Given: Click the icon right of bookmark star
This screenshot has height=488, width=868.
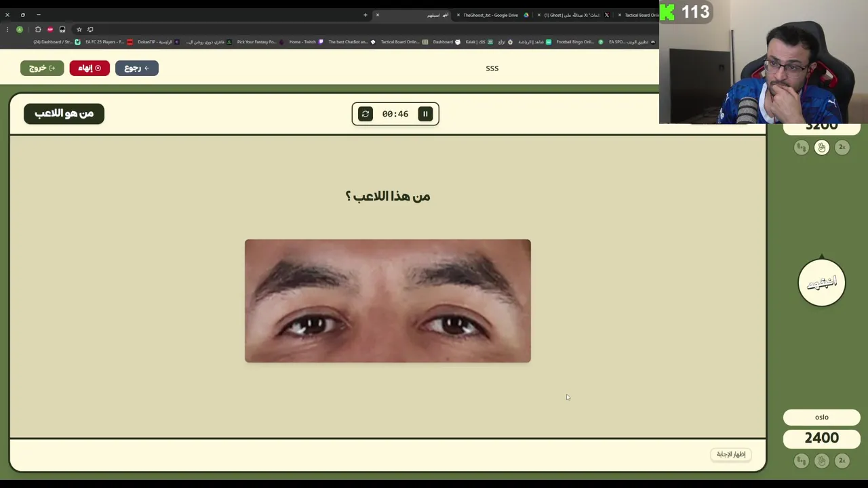Looking at the screenshot, I should tap(90, 30).
